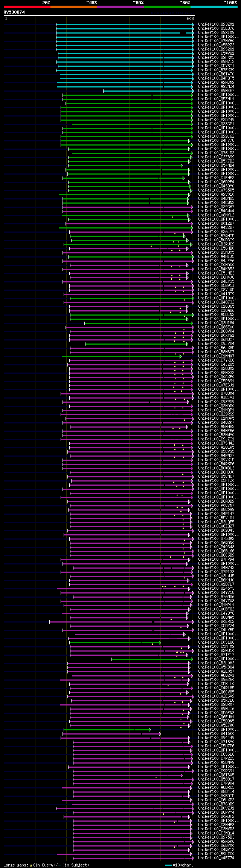
Task: Select the UniRef100_Q3UI84 hit label
Action: click(216, 323)
